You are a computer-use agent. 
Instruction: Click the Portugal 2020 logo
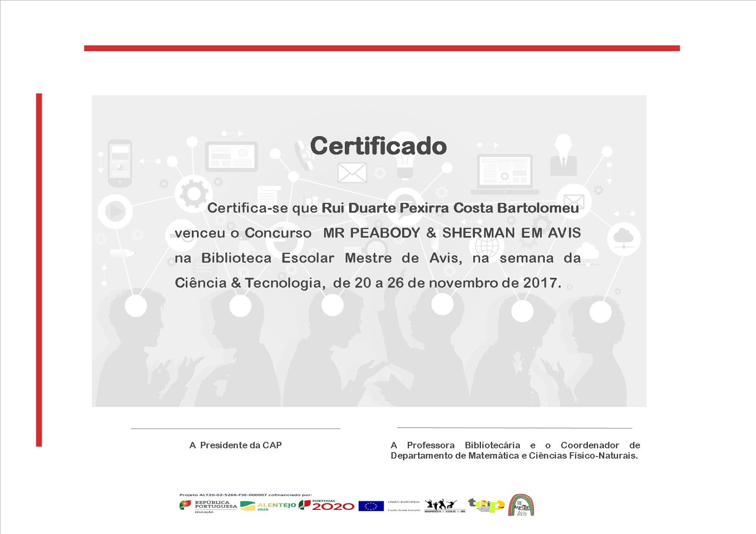point(326,505)
